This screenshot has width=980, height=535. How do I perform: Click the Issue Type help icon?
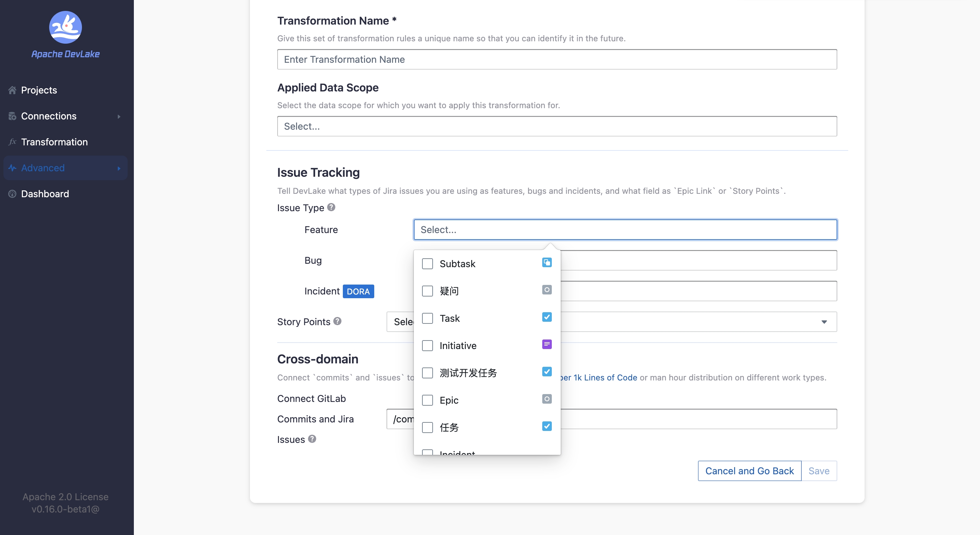[331, 207]
